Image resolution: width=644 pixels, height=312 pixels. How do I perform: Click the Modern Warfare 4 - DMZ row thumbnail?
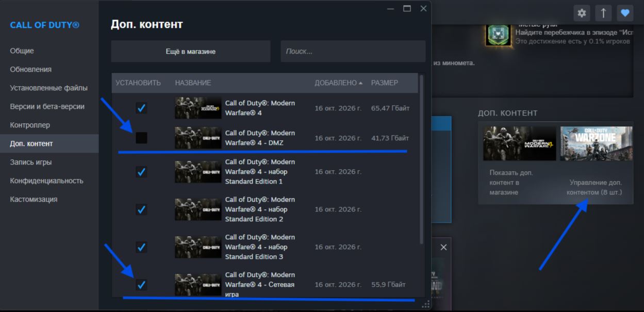coord(198,138)
